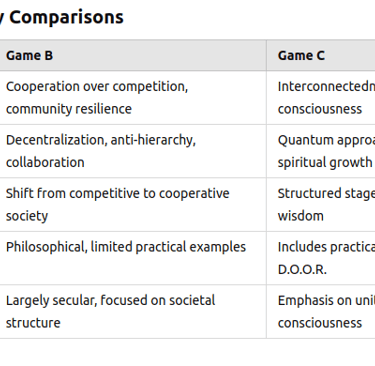
Task: Select 'Shift from competitive to cooperative society' cell
Action: [x=133, y=205]
